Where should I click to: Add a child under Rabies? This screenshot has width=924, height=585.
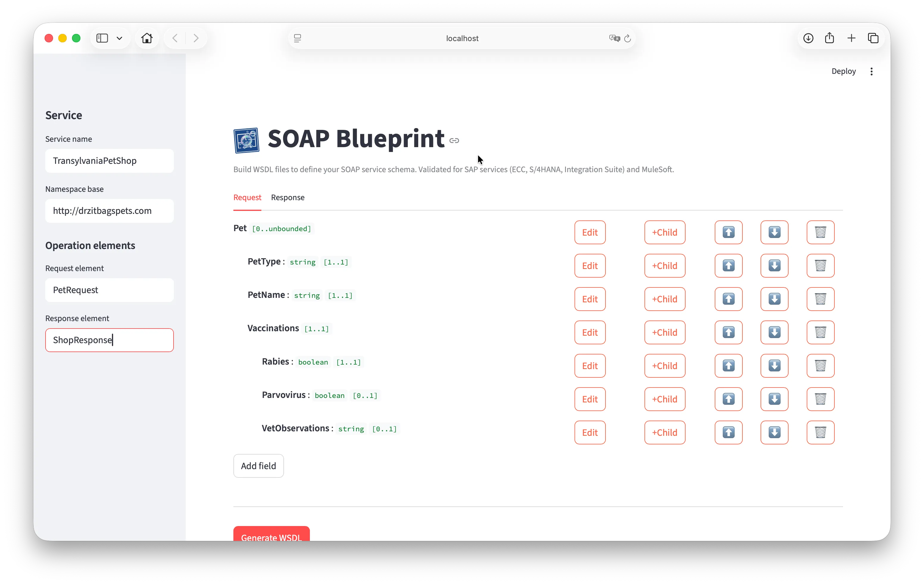(665, 366)
